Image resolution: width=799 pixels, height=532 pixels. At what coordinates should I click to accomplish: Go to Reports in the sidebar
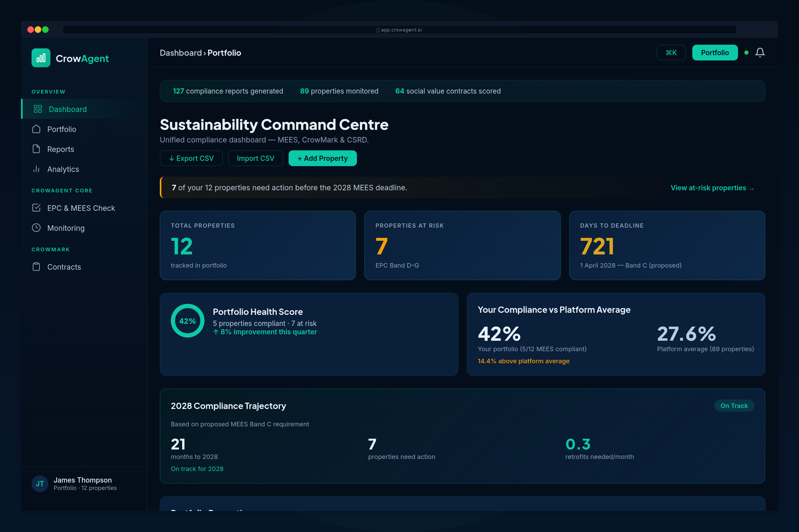[84, 149]
